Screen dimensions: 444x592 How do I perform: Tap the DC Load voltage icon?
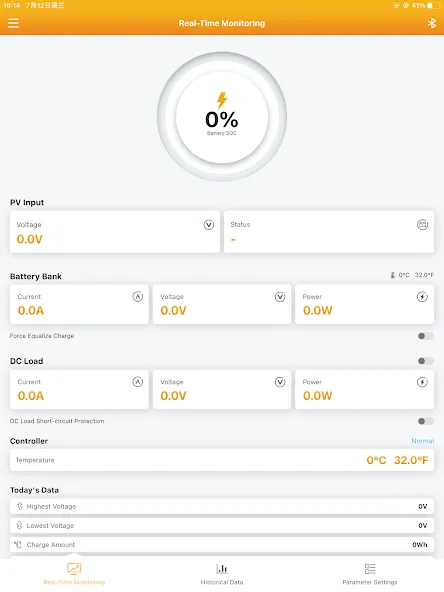pyautogui.click(x=280, y=382)
